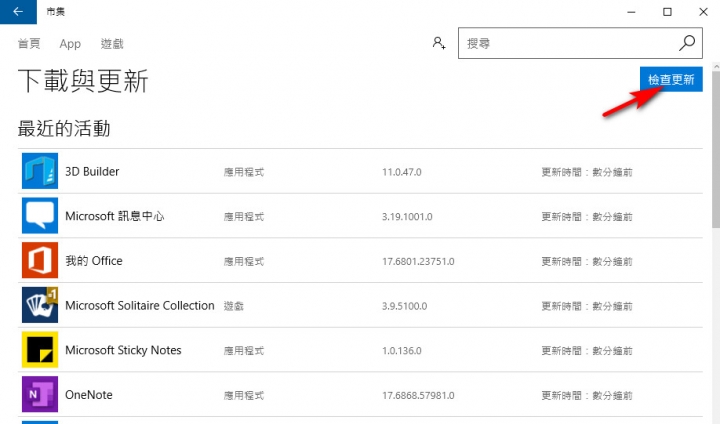Select Microsoft Sticky Notes name text

pos(123,350)
